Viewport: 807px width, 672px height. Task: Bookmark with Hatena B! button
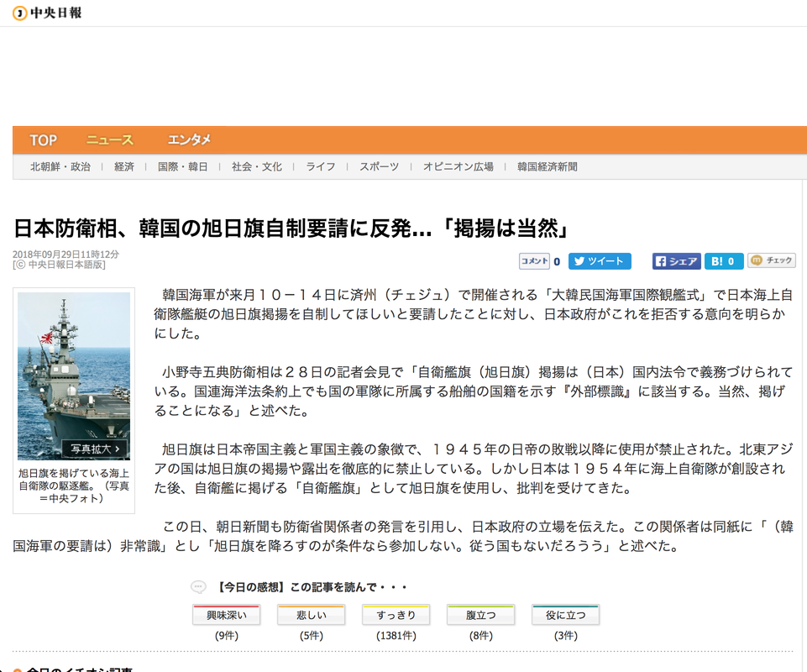[x=723, y=261]
